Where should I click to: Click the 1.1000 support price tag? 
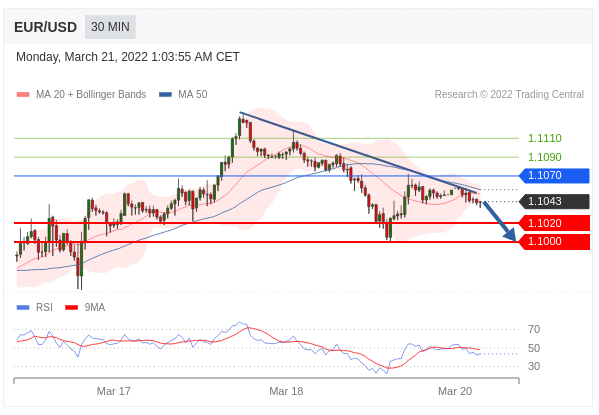click(554, 242)
